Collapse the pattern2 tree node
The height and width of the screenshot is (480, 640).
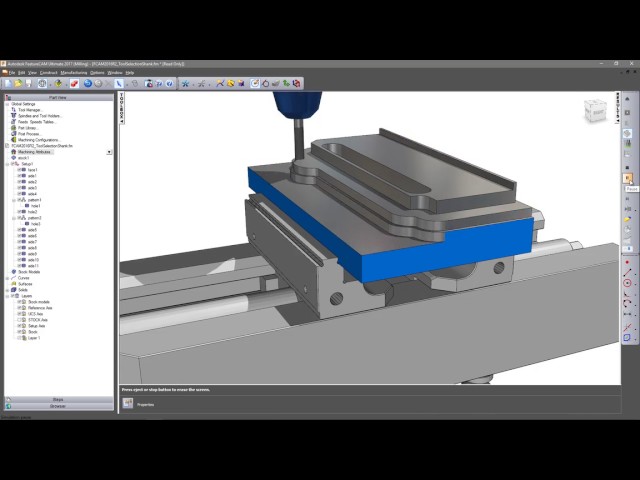pos(13,218)
